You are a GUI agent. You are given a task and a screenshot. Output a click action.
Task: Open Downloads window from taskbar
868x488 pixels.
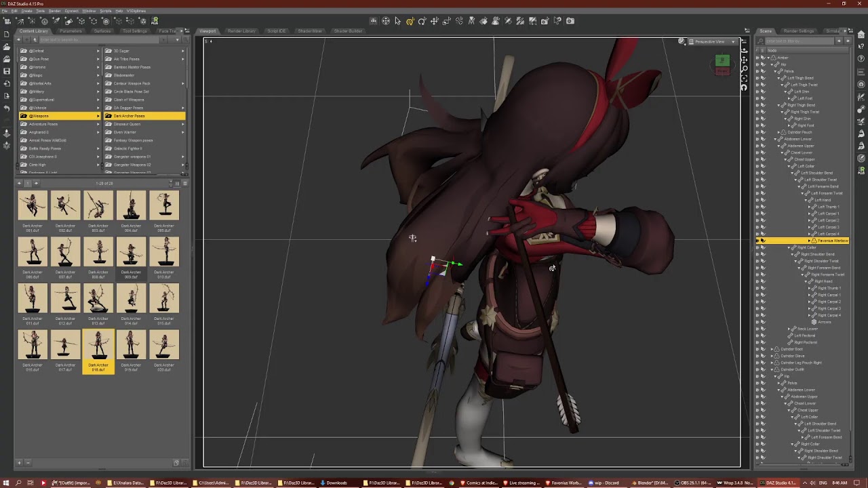click(334, 483)
